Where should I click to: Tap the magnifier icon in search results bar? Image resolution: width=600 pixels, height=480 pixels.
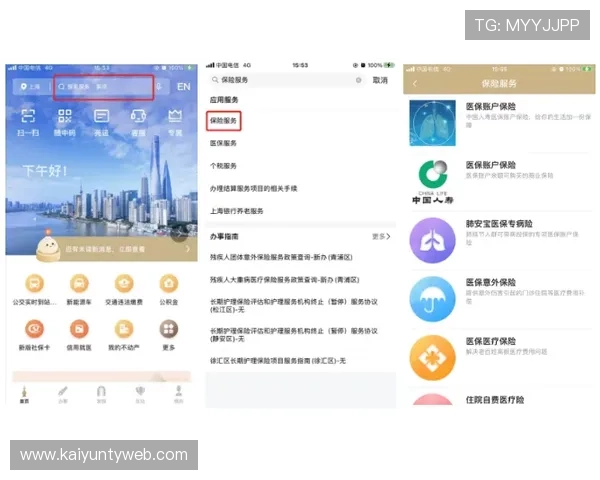[215, 80]
